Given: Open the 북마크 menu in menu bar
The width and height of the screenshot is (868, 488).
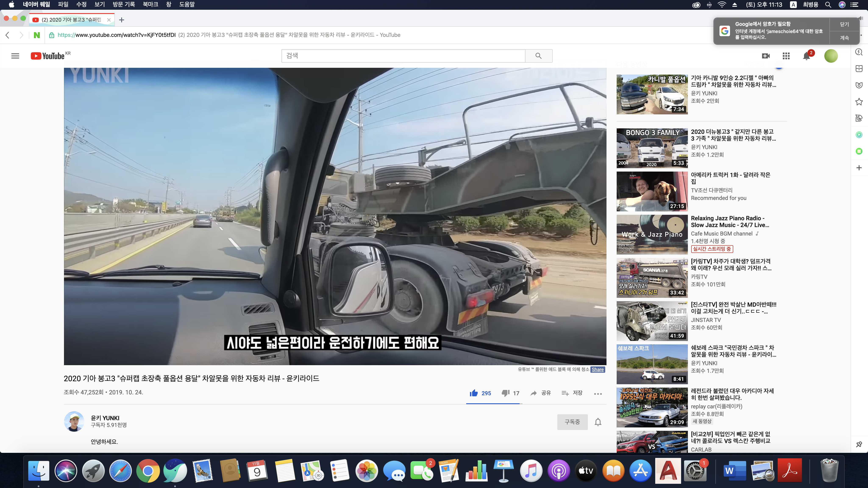Looking at the screenshot, I should [150, 4].
